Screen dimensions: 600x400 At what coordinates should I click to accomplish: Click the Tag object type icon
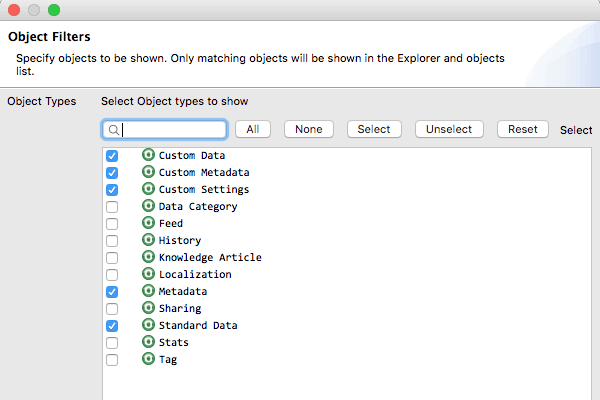(149, 359)
